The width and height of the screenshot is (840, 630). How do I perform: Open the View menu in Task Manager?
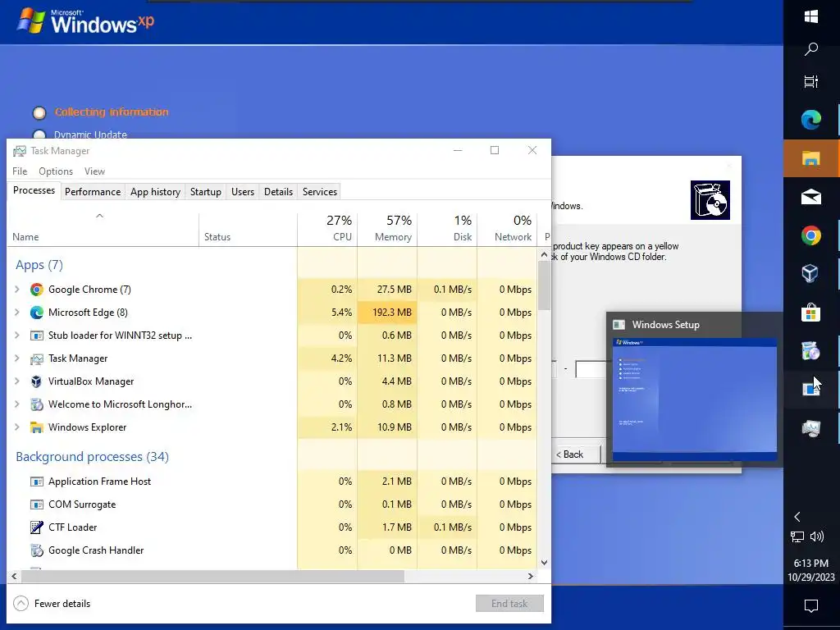(94, 171)
